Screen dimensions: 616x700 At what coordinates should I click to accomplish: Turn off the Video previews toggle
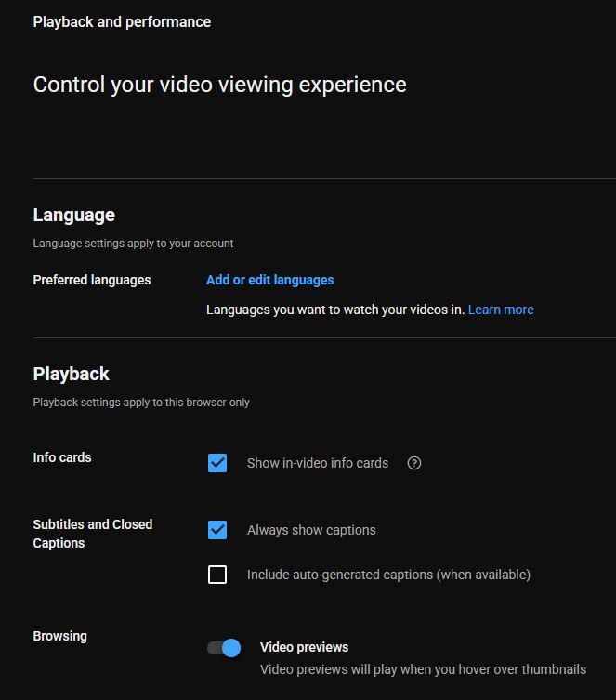click(x=224, y=648)
